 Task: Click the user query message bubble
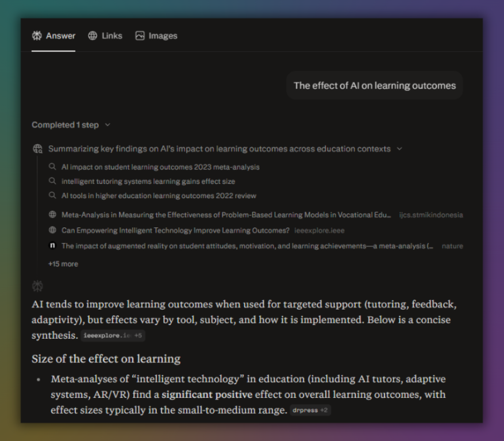point(374,86)
